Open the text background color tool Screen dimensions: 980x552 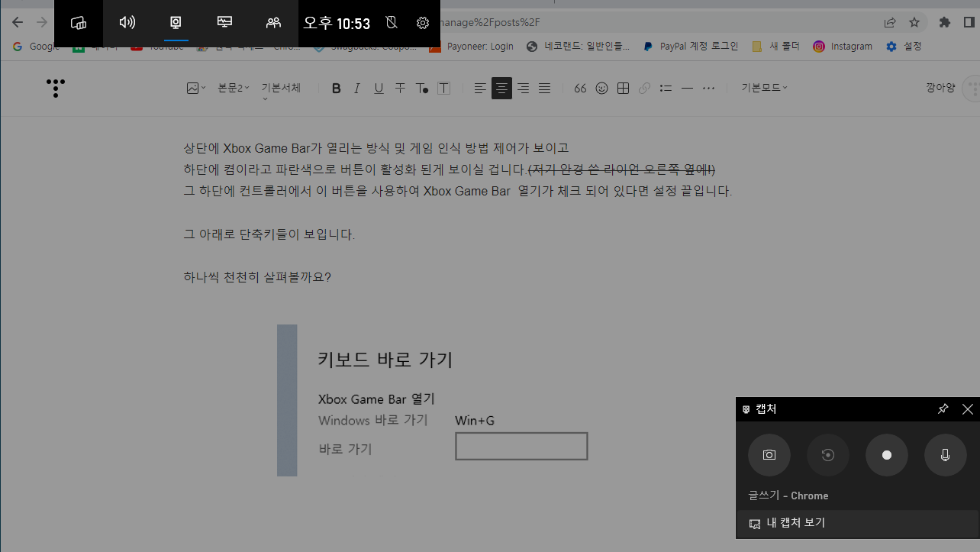click(x=443, y=89)
